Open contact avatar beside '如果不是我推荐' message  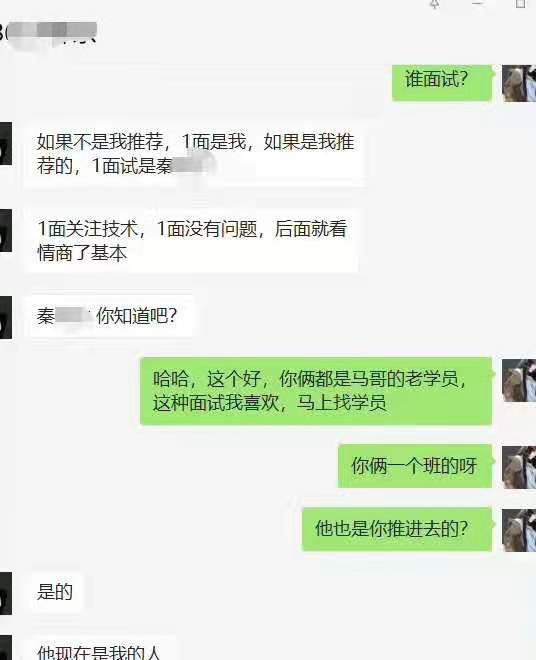5,144
